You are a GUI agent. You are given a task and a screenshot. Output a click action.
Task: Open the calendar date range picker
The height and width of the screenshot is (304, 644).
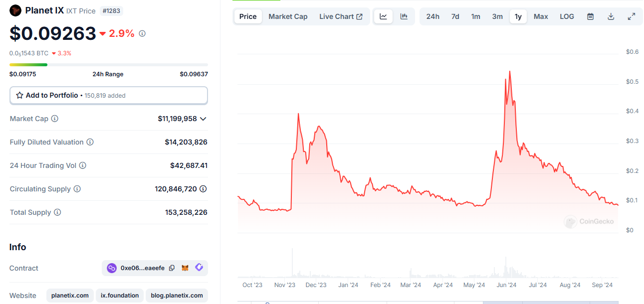pyautogui.click(x=591, y=16)
